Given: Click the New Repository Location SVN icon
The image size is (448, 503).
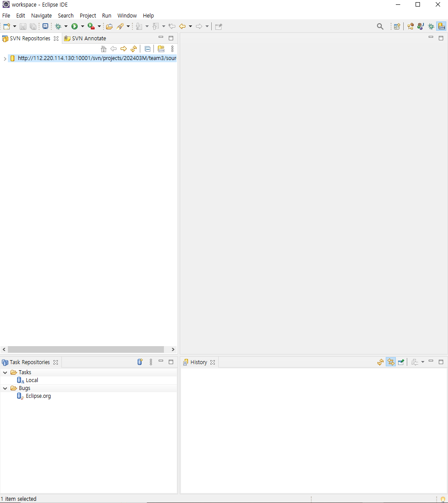Looking at the screenshot, I should point(161,49).
